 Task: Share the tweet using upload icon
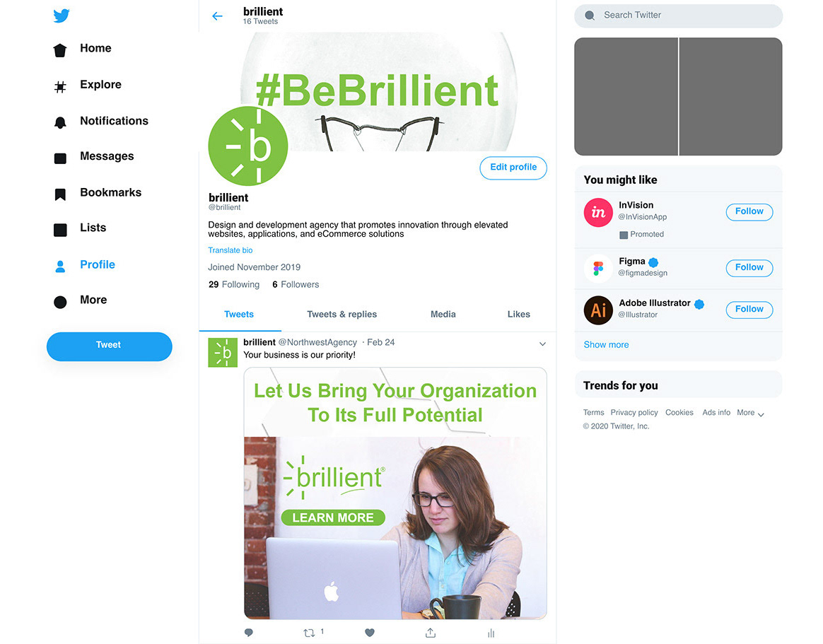click(431, 633)
